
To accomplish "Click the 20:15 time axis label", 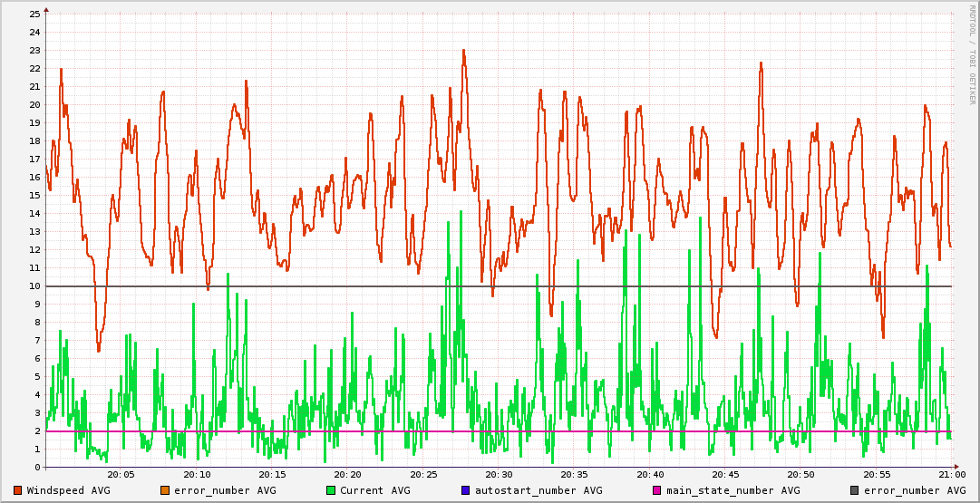I will (x=273, y=475).
